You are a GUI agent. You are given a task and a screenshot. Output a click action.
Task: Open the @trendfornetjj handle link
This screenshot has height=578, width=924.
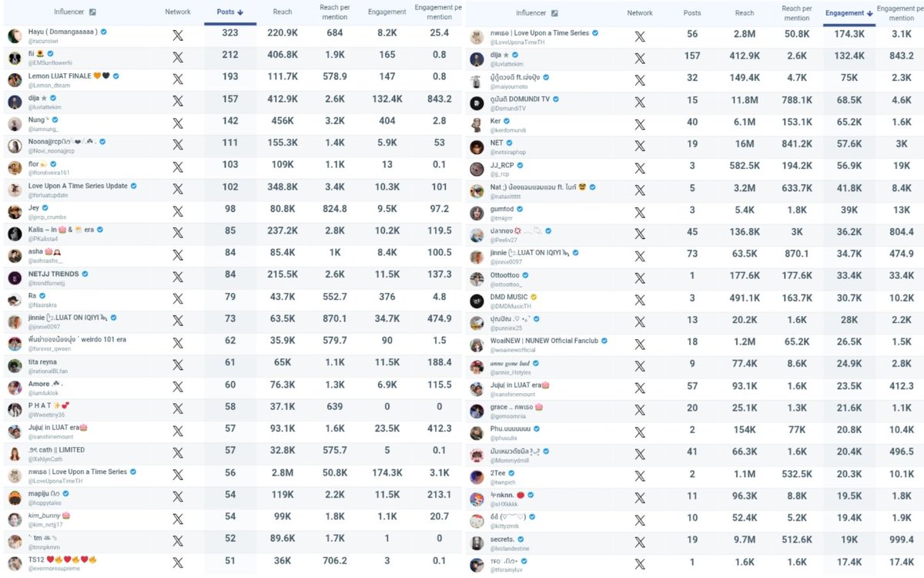coord(49,283)
